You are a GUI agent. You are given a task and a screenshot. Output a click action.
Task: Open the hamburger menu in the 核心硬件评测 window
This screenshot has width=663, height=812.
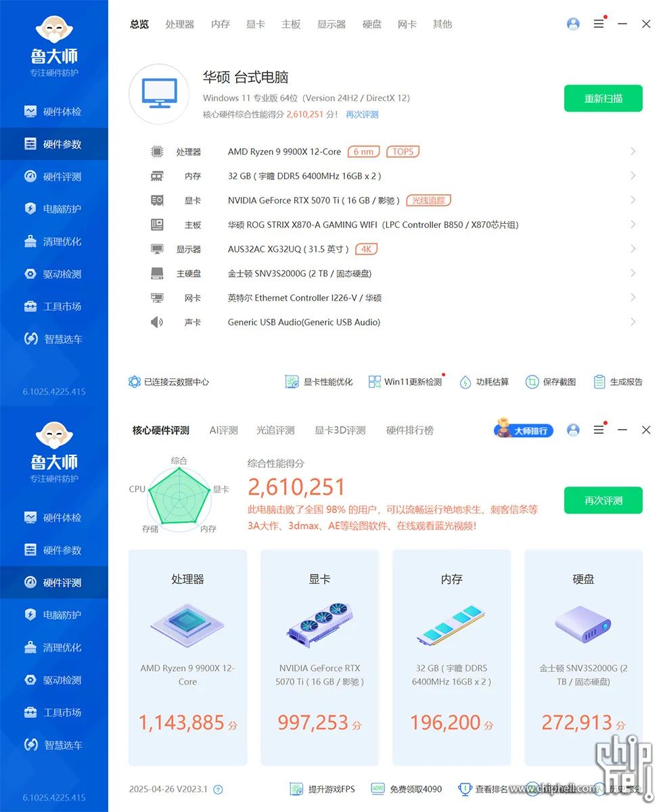(x=599, y=430)
